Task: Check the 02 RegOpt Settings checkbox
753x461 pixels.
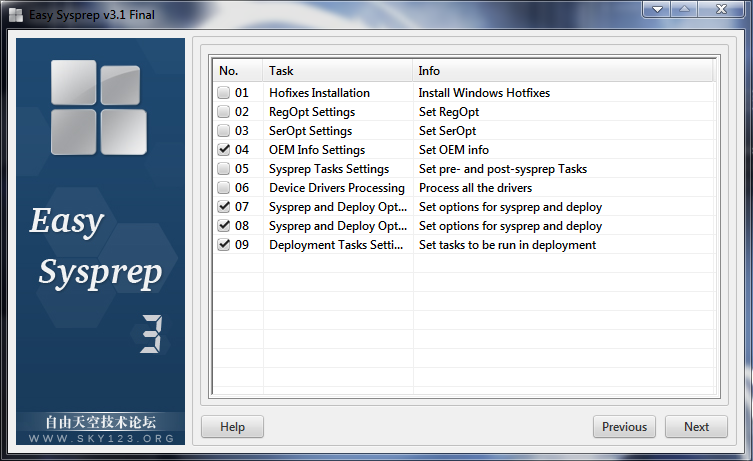Action: [x=223, y=111]
